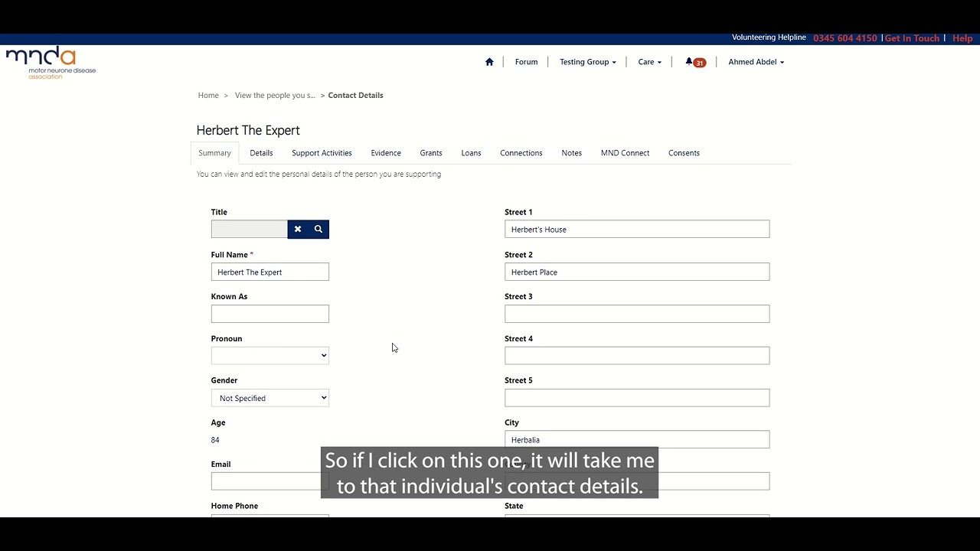Image resolution: width=980 pixels, height=551 pixels.
Task: Open the Gender dropdown showing Not Specified
Action: pyautogui.click(x=270, y=398)
